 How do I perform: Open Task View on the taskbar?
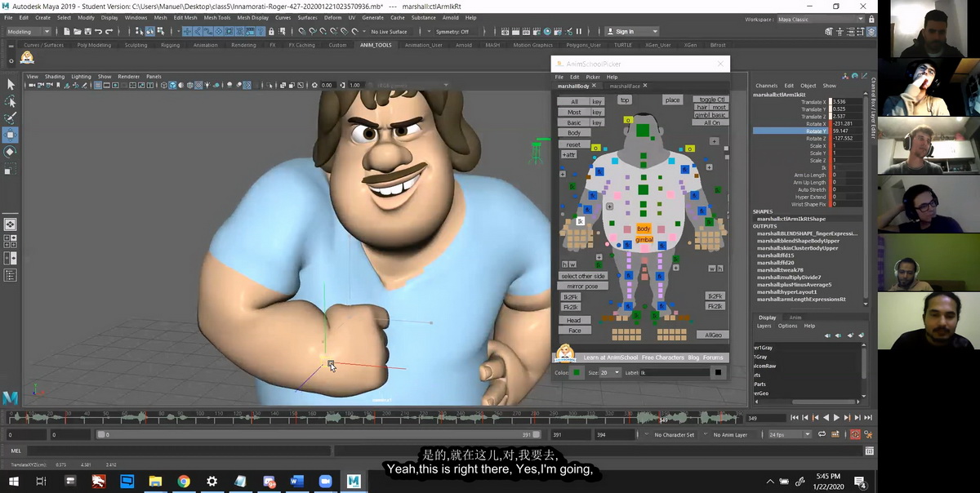click(42, 482)
